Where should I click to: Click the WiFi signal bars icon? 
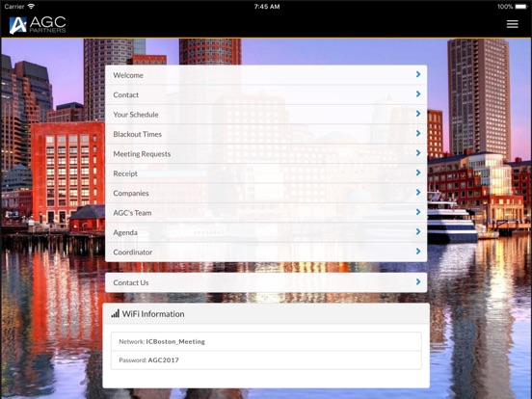(116, 313)
